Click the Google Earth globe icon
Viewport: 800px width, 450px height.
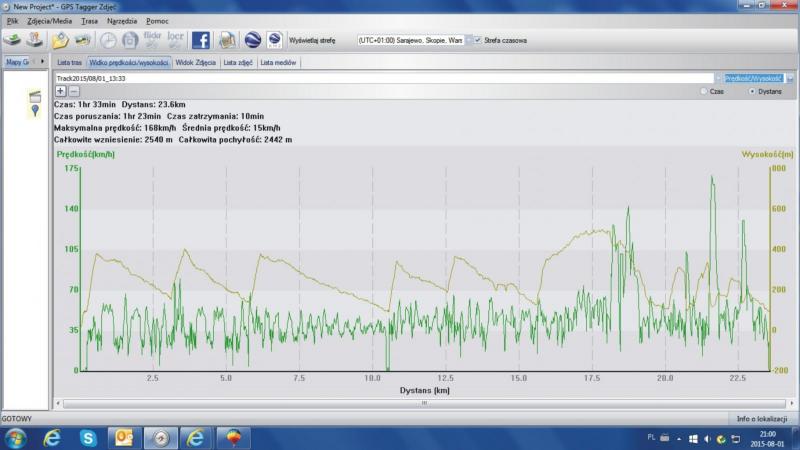[x=253, y=40]
